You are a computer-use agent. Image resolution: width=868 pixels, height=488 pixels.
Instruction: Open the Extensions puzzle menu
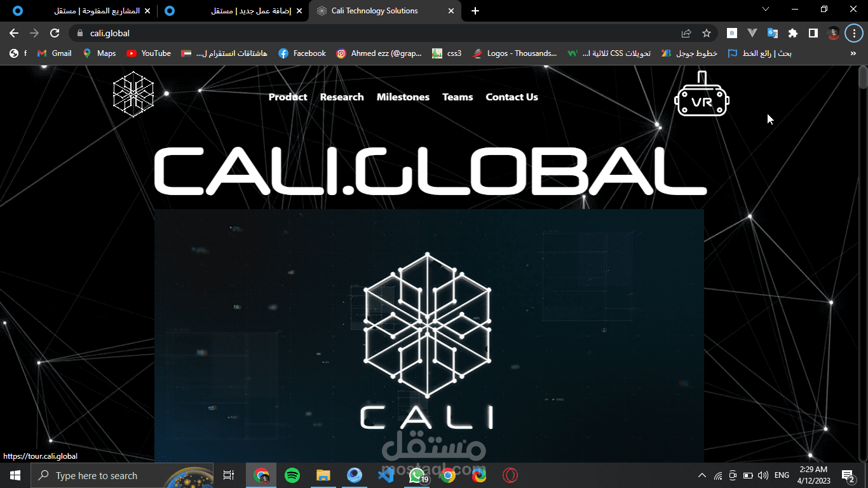(x=793, y=33)
